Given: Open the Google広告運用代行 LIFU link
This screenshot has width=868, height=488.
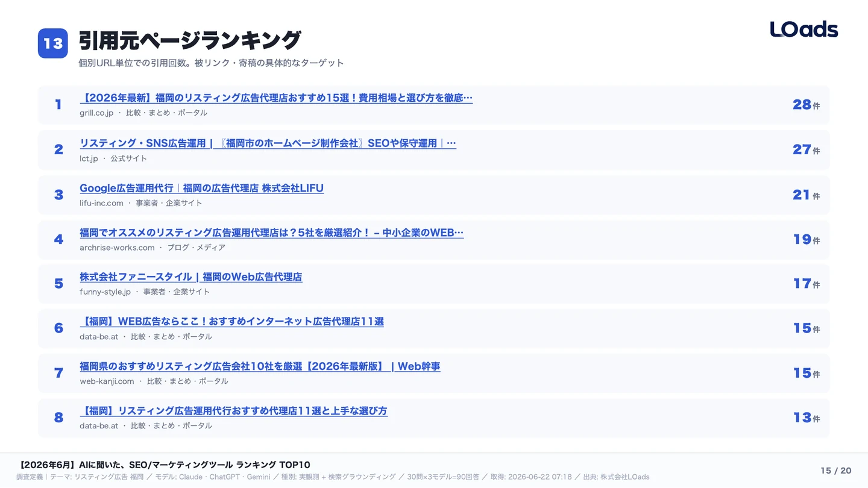Looking at the screenshot, I should click(x=201, y=188).
